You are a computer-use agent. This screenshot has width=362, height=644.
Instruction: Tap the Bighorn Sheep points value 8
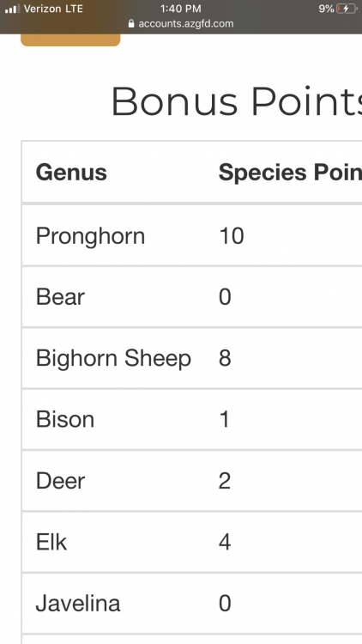225,358
